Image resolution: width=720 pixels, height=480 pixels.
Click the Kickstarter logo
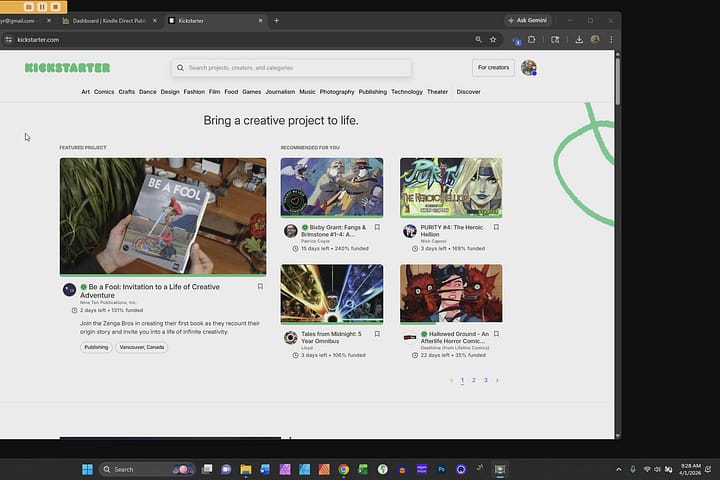click(x=68, y=68)
